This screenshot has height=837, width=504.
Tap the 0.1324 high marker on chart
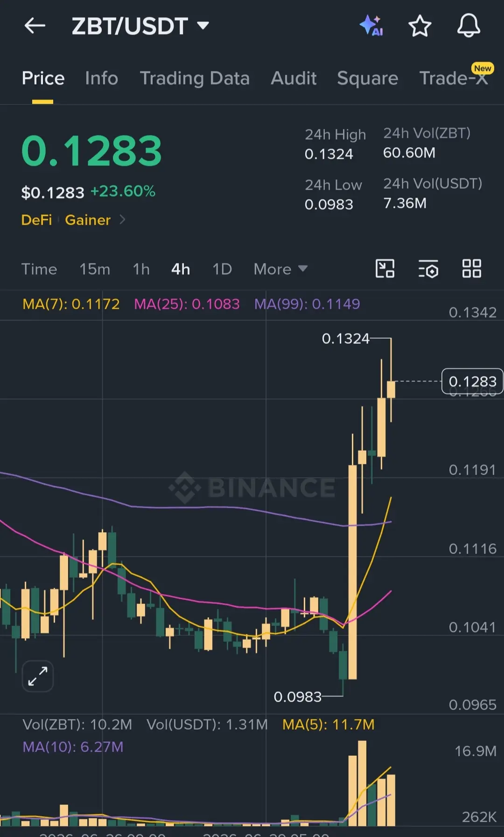[x=345, y=338]
